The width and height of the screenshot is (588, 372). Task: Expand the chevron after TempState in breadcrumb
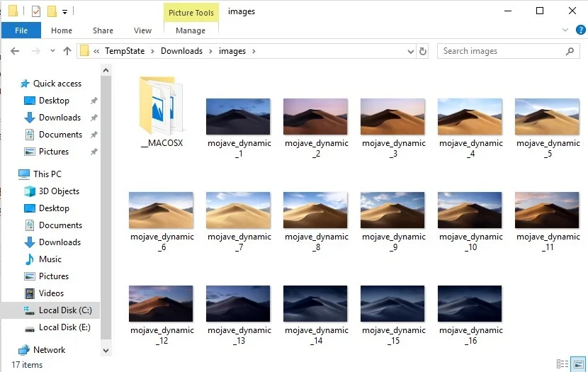click(152, 51)
